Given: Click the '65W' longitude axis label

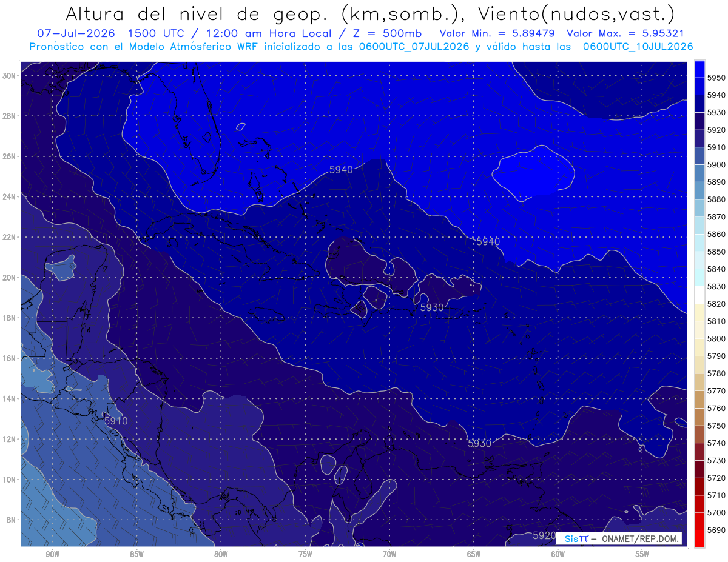Looking at the screenshot, I should 474,554.
